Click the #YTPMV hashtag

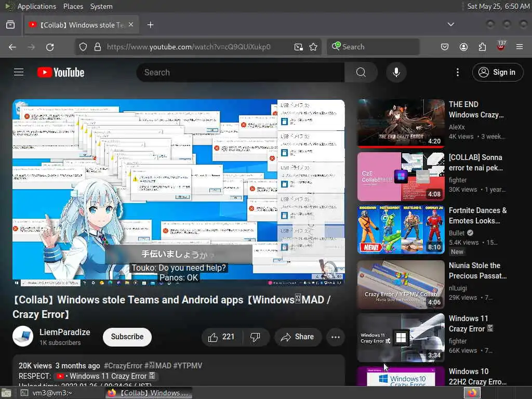(188, 366)
